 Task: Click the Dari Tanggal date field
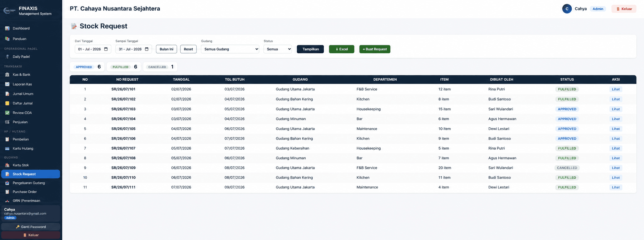coord(93,49)
